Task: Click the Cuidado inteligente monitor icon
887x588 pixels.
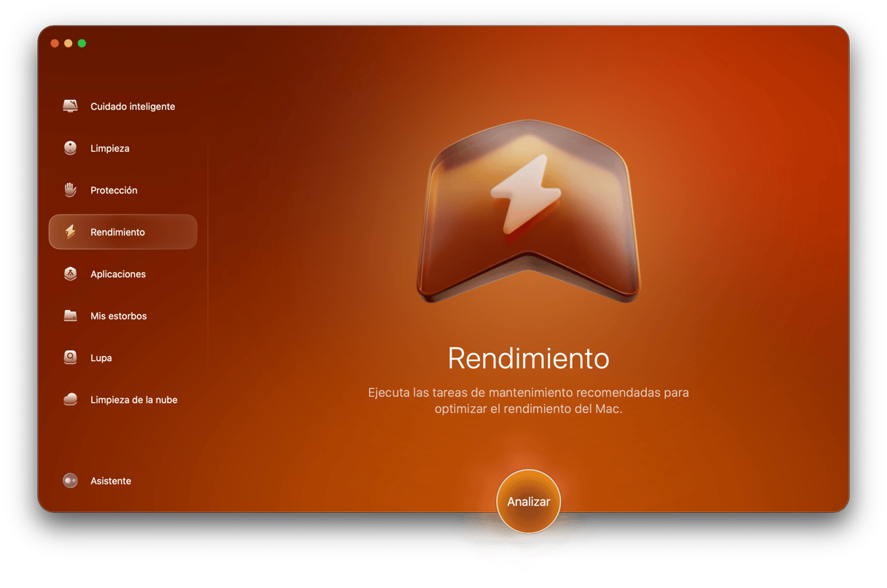Action: 70,107
